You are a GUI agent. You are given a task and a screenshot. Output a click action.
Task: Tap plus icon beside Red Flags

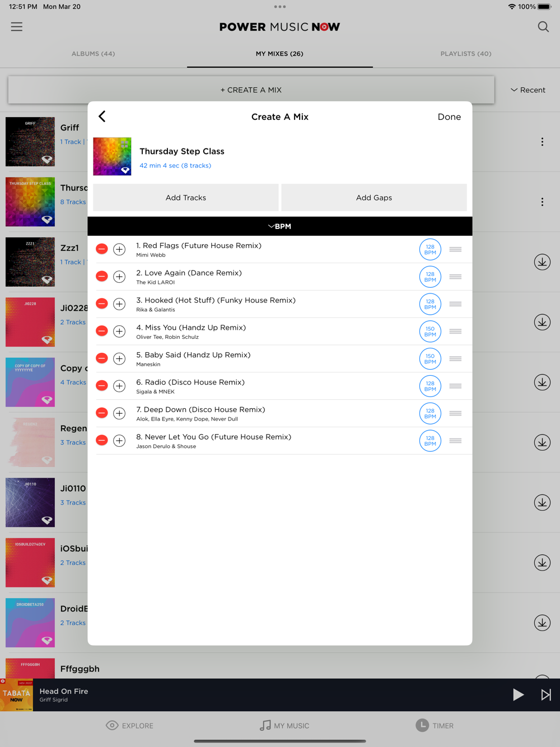click(119, 249)
